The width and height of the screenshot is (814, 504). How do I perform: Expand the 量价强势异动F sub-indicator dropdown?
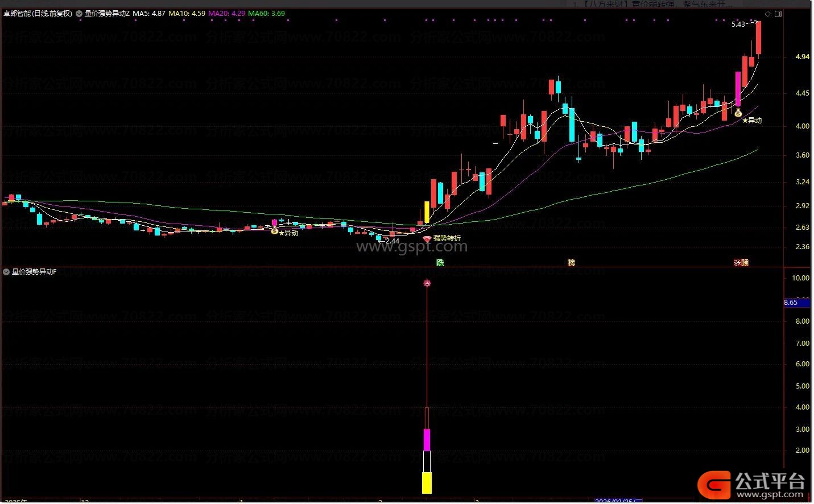point(6,272)
